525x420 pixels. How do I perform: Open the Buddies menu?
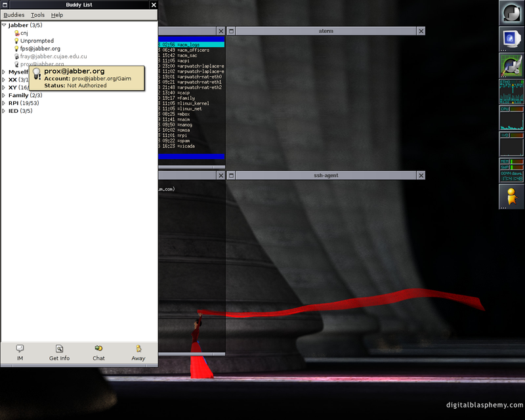(14, 15)
